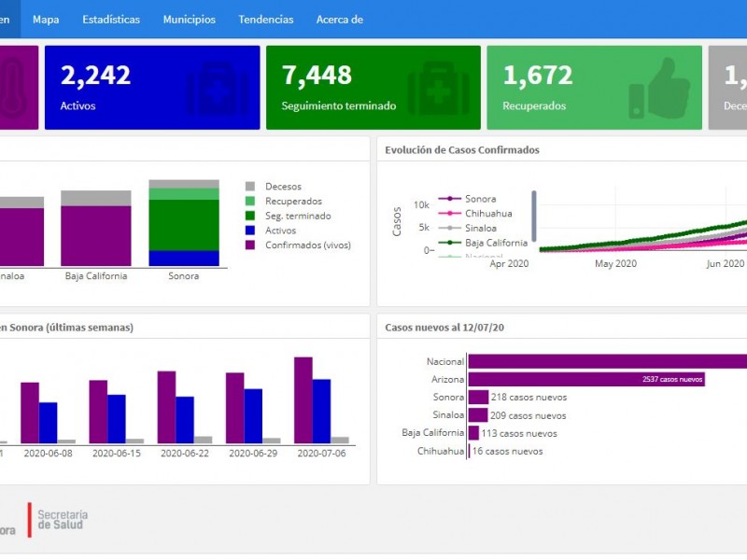The height and width of the screenshot is (560, 747).
Task: Click the light green segment of Sonora bar
Action: (184, 194)
